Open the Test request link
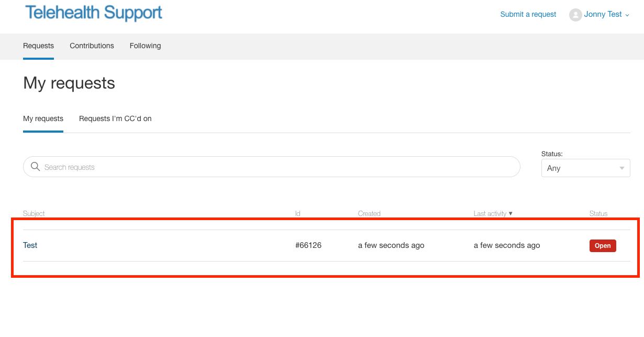The image size is (644, 337). coord(30,245)
